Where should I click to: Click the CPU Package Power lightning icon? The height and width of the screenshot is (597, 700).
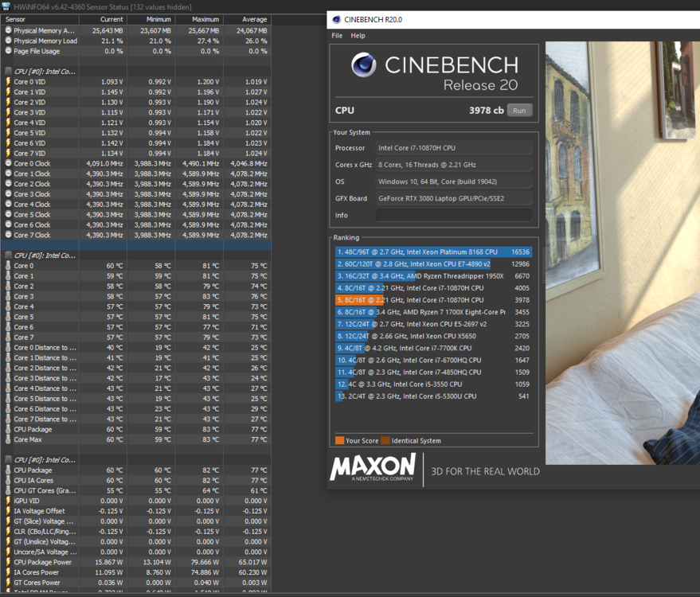8,562
